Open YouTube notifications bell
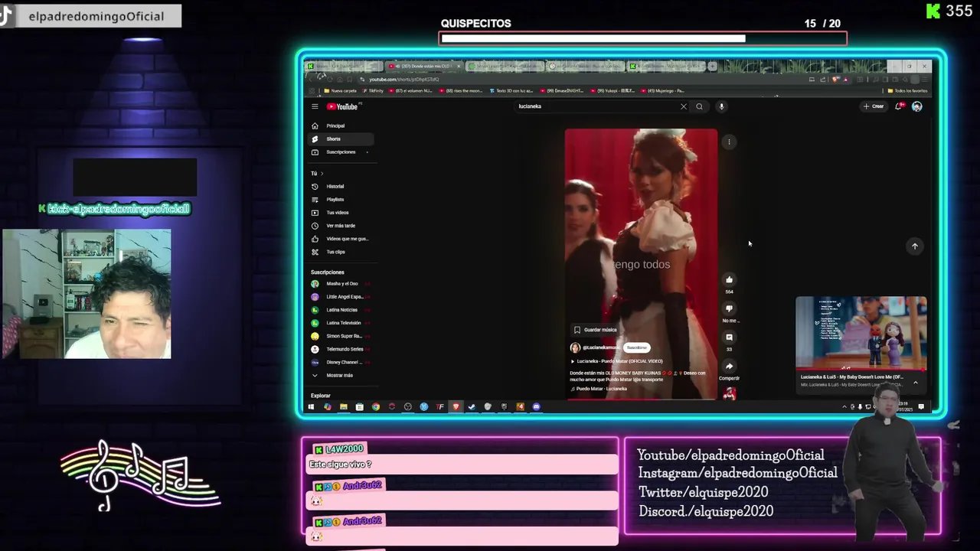This screenshot has width=980, height=551. click(899, 106)
